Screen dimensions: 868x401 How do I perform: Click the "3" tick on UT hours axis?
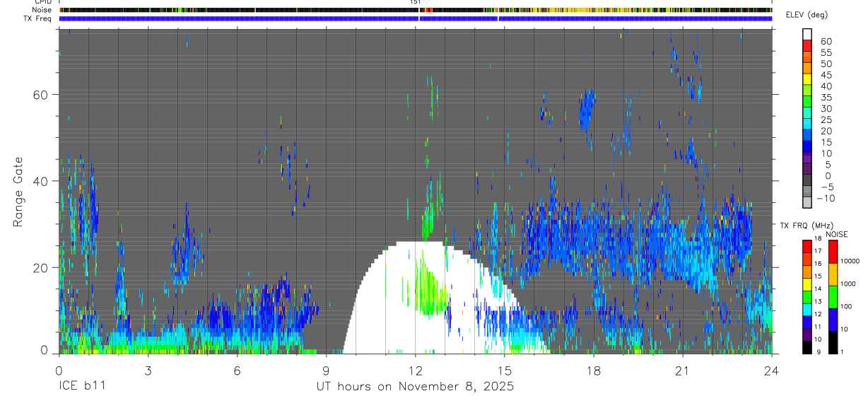tap(148, 371)
